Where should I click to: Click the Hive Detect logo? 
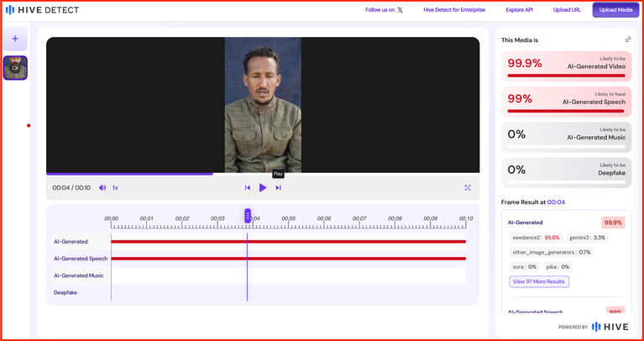click(x=42, y=10)
